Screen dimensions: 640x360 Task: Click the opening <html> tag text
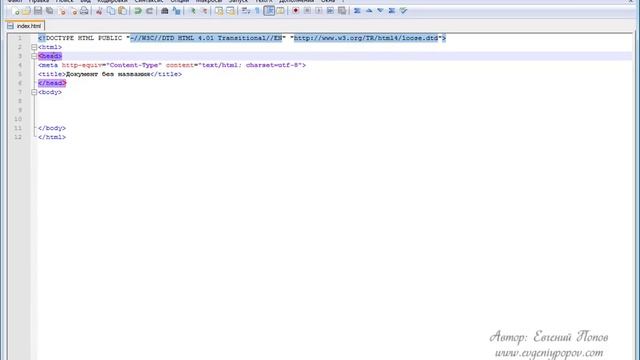pyautogui.click(x=50, y=47)
